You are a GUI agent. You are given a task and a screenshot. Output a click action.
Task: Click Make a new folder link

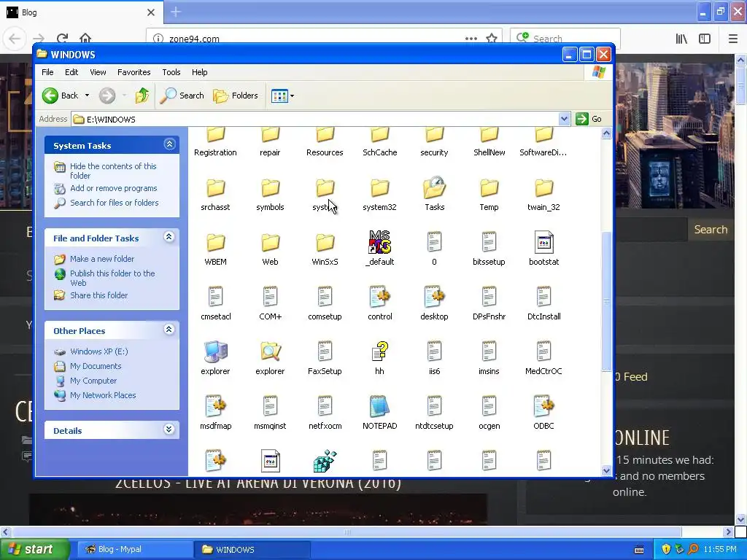click(102, 259)
